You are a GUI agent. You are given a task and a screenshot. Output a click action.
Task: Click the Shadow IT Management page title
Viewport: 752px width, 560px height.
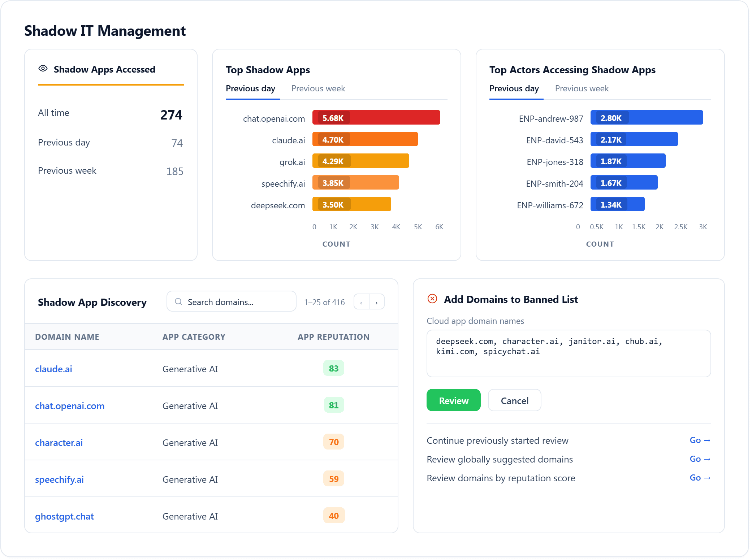(x=105, y=31)
